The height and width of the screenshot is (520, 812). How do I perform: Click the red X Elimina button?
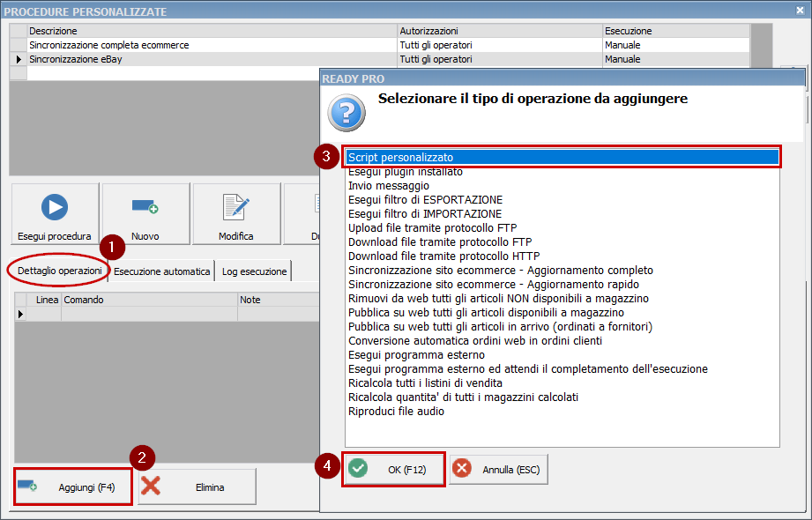click(x=197, y=487)
